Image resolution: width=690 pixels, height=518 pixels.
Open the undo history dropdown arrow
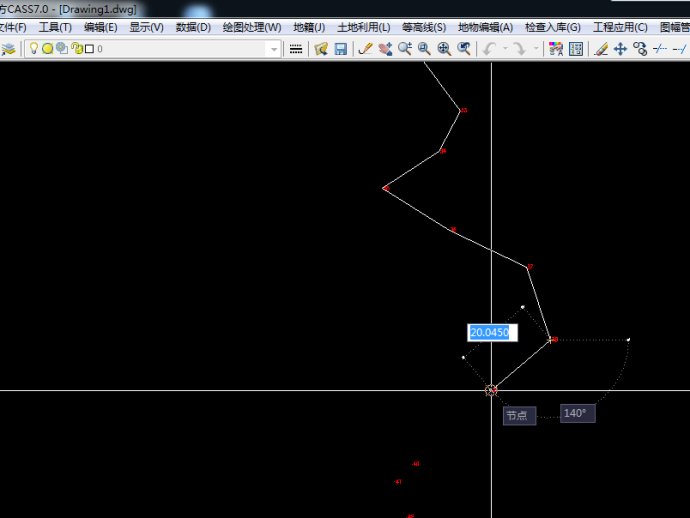(x=504, y=48)
